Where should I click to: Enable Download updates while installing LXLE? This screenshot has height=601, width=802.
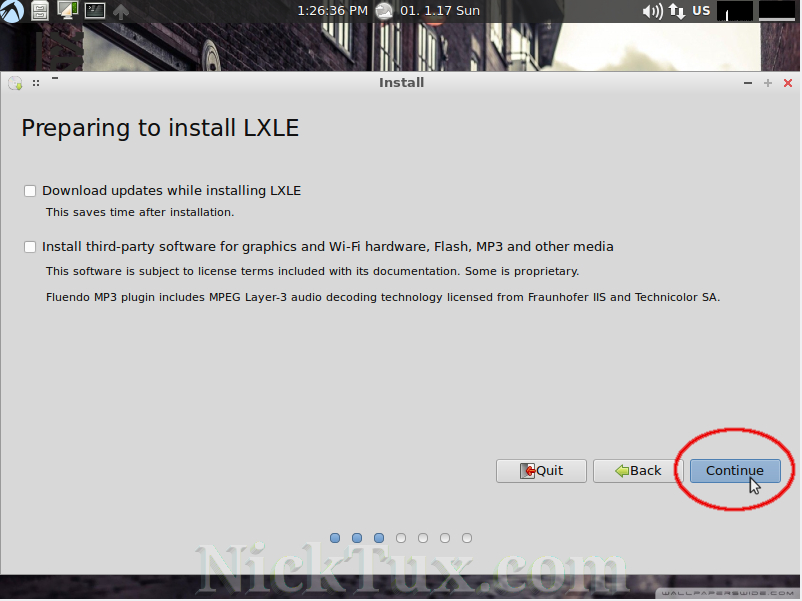click(x=30, y=191)
